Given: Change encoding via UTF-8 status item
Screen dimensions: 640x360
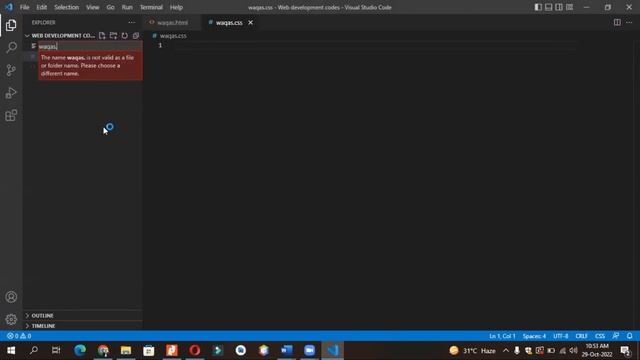Looking at the screenshot, I should tap(560, 336).
